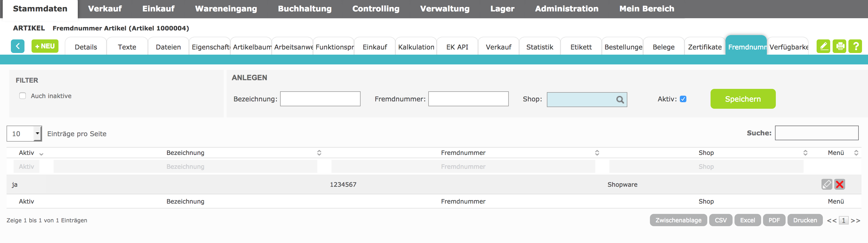The image size is (868, 243).
Task: Sort by the Bezeichnung column arrows
Action: tap(319, 153)
